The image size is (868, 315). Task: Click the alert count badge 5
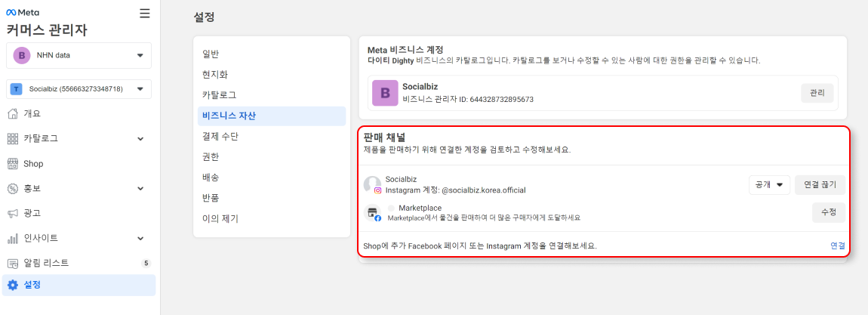tap(146, 263)
